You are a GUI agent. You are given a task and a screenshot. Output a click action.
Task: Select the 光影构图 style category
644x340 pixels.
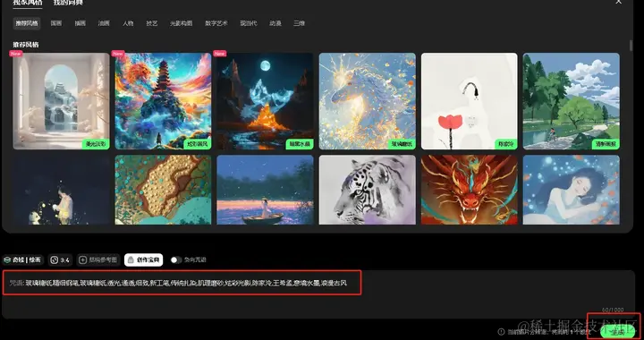pos(181,23)
